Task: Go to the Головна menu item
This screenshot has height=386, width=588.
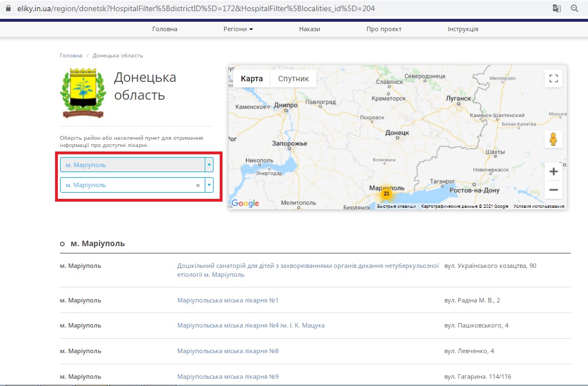Action: click(165, 29)
